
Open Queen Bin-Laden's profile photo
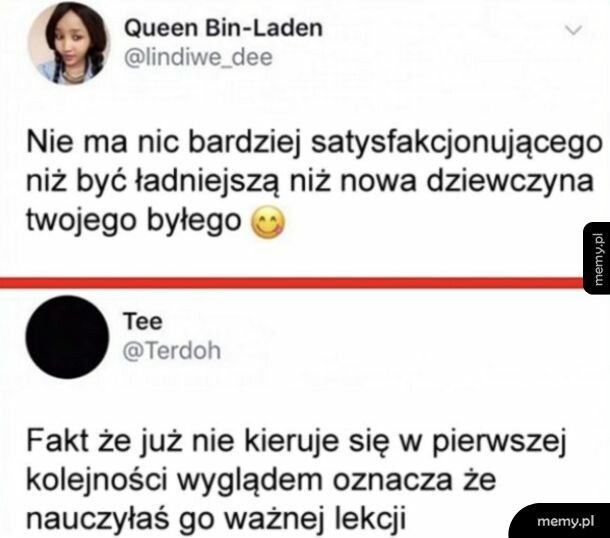point(69,43)
